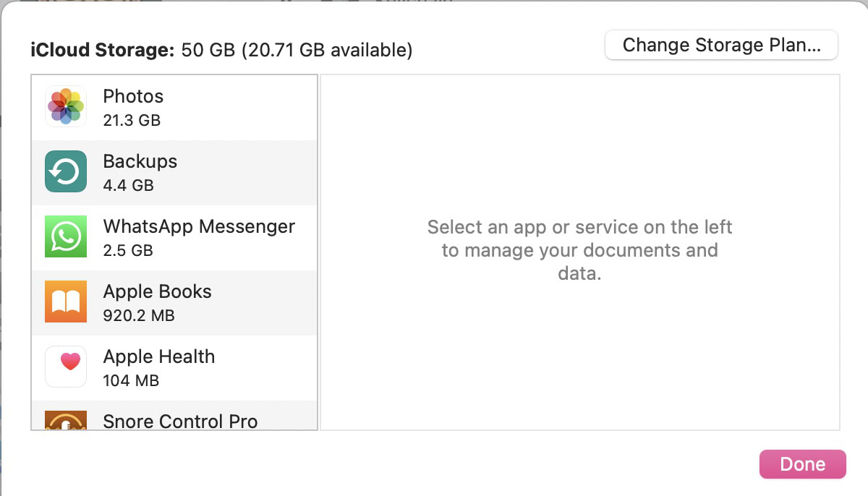The width and height of the screenshot is (868, 496).
Task: Open the Change Storage Plan dialog
Action: [x=721, y=45]
